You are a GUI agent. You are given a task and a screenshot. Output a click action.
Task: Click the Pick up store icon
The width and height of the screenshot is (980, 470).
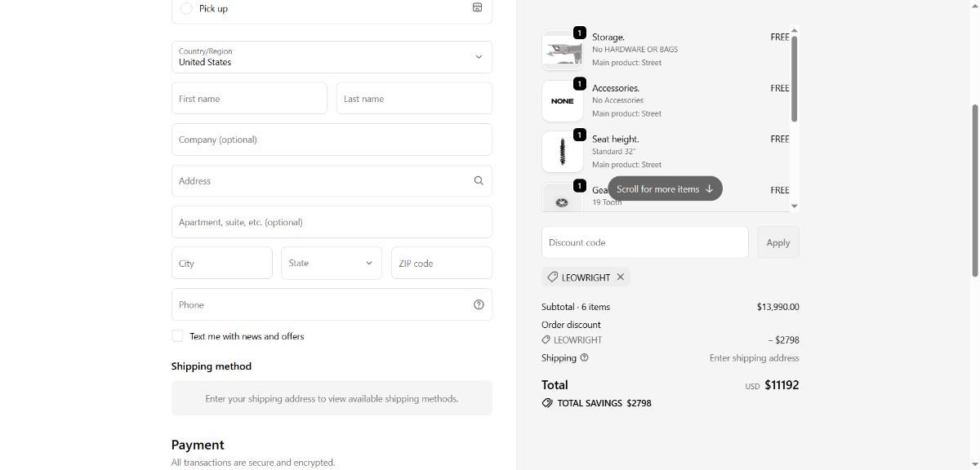(x=477, y=7)
